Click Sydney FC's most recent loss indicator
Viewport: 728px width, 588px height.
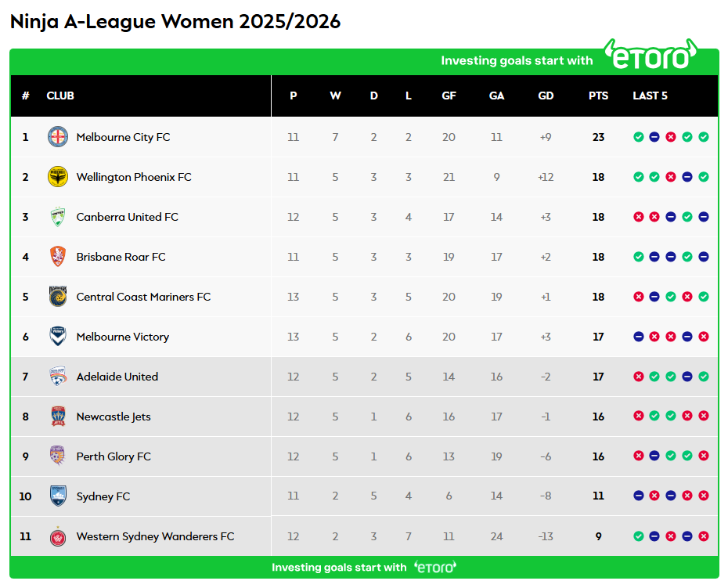[x=704, y=496]
